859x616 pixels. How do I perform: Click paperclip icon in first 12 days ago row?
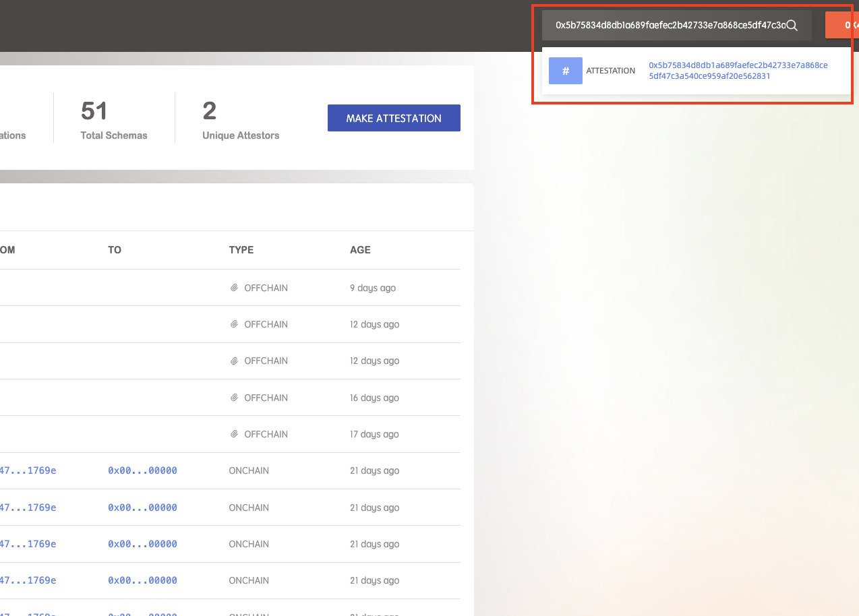pyautogui.click(x=234, y=324)
